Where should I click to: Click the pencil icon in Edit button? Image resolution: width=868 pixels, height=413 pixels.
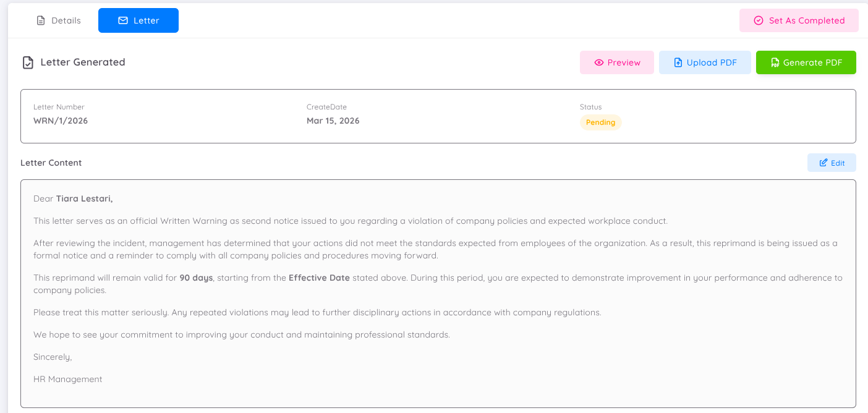pyautogui.click(x=823, y=163)
